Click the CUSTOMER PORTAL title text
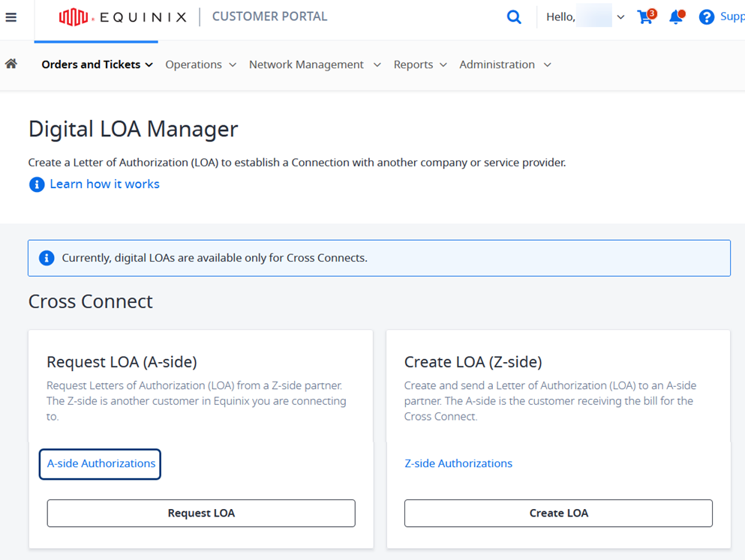745x560 pixels. click(x=269, y=16)
